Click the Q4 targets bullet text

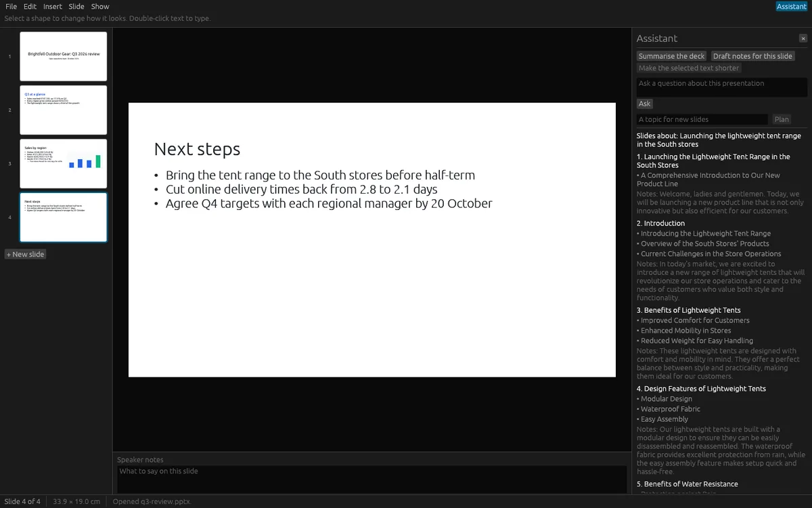tap(329, 203)
